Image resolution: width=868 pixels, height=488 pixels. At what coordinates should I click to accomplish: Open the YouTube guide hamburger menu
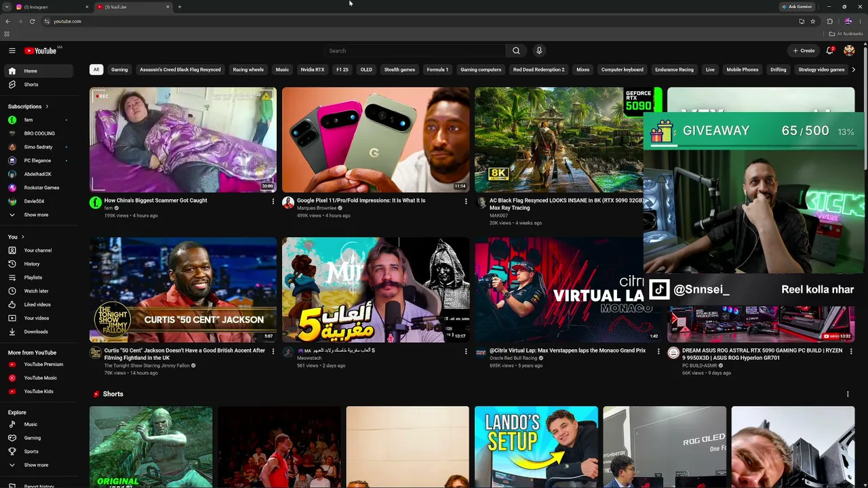click(12, 51)
